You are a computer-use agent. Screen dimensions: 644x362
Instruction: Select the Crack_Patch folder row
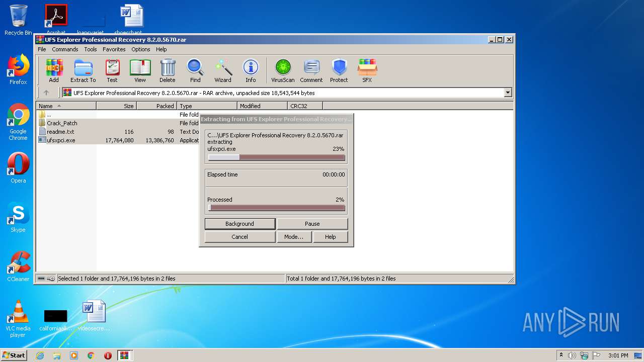click(x=118, y=123)
